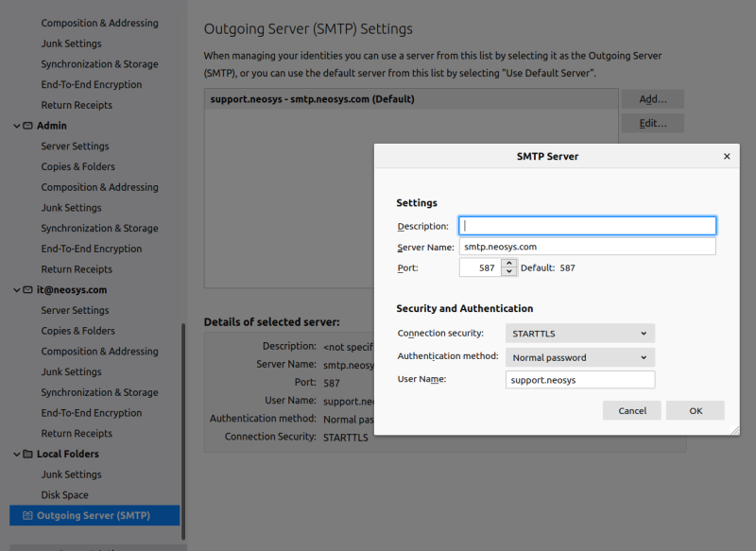756x551 pixels.
Task: Select support.neosys default server in list
Action: 411,99
